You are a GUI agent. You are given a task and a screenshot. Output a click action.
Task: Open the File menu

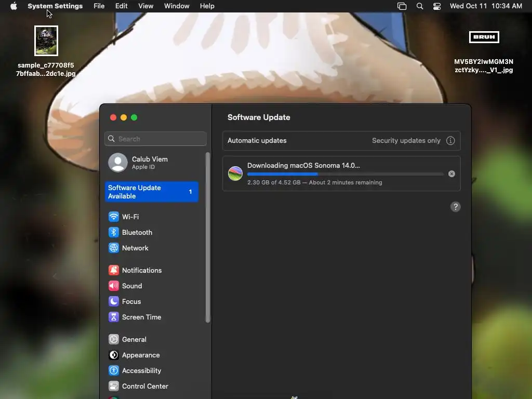[x=99, y=6]
